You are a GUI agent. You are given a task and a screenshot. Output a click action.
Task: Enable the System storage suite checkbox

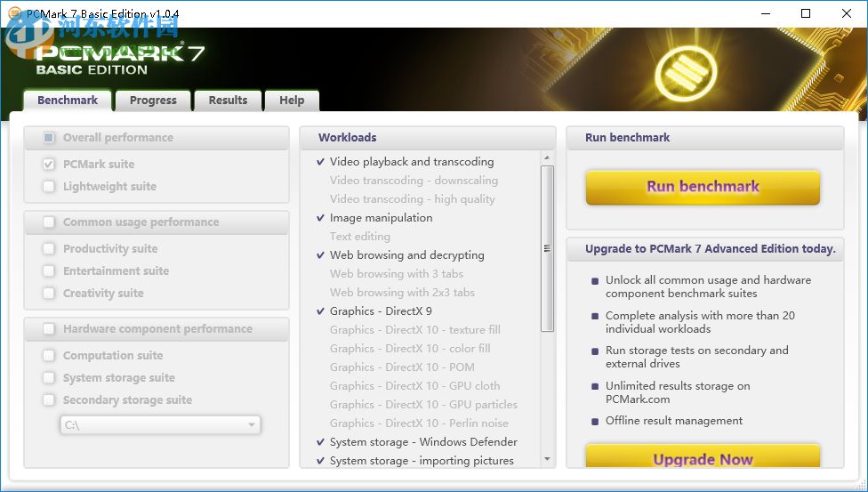click(49, 378)
